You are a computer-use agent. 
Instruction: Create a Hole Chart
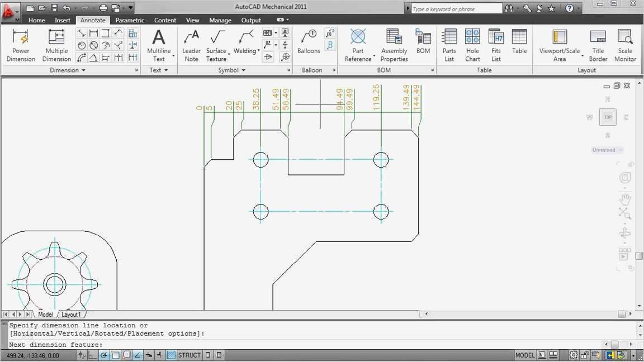(x=472, y=45)
